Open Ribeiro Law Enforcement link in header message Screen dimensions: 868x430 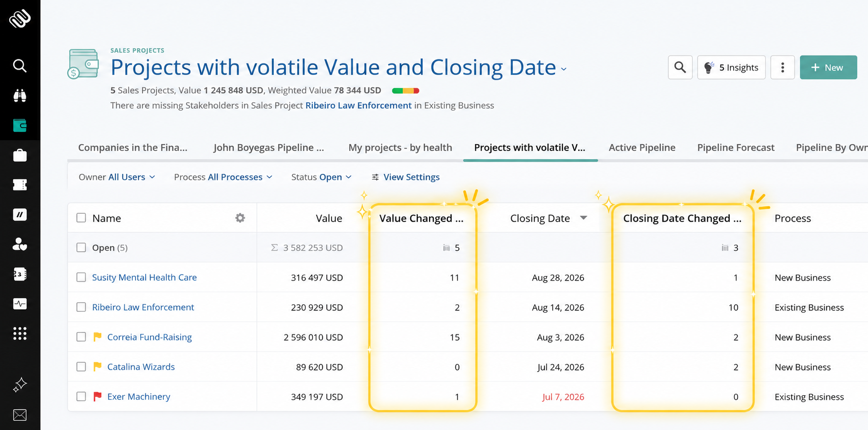358,105
